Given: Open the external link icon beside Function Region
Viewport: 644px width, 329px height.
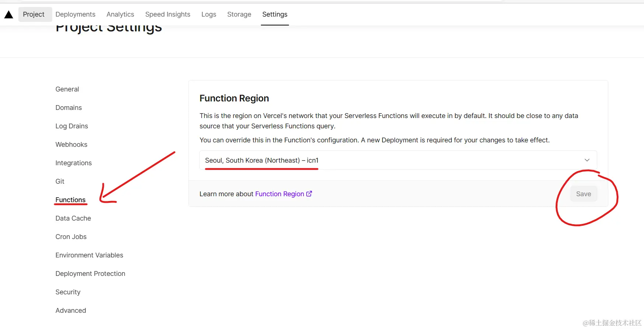Looking at the screenshot, I should (x=309, y=194).
